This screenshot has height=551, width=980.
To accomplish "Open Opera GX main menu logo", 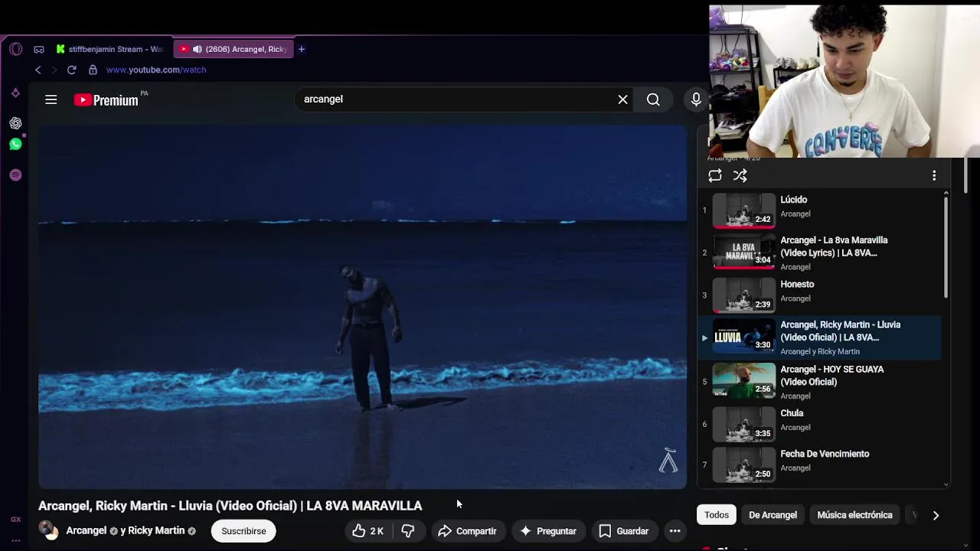I will pyautogui.click(x=16, y=49).
